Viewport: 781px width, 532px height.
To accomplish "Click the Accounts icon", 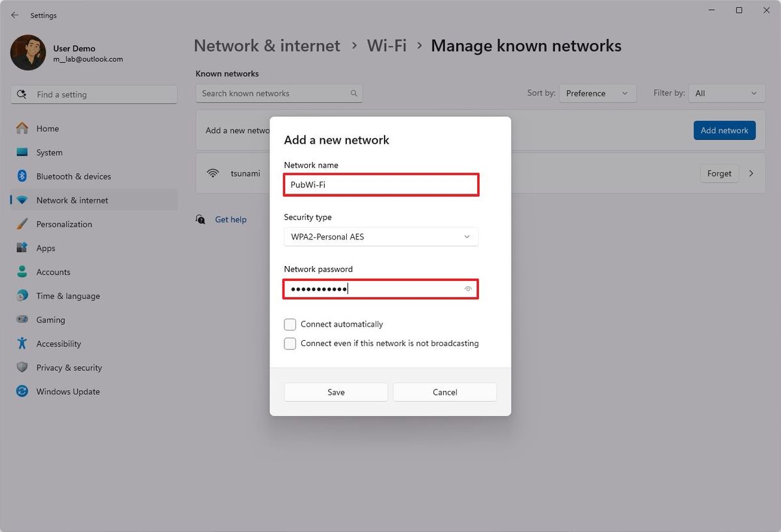I will click(23, 272).
